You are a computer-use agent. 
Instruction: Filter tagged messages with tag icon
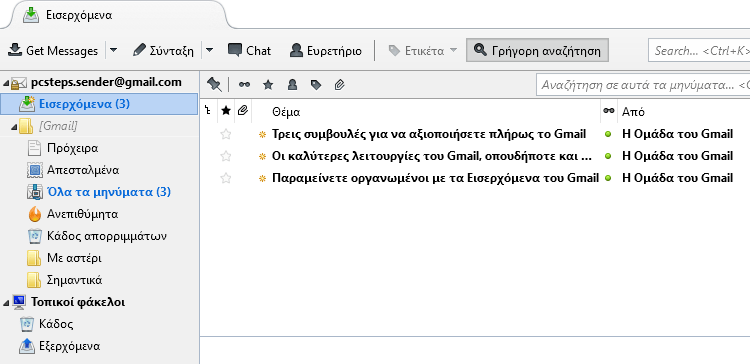[x=316, y=85]
